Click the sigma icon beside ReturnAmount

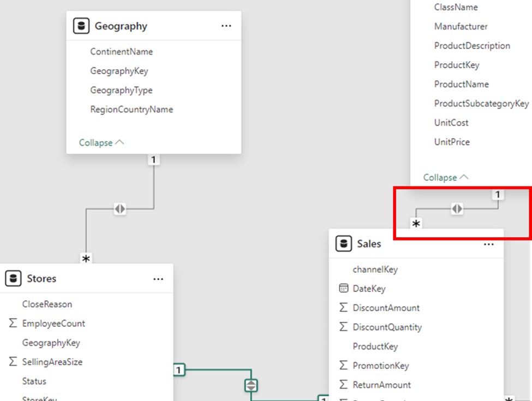(343, 385)
